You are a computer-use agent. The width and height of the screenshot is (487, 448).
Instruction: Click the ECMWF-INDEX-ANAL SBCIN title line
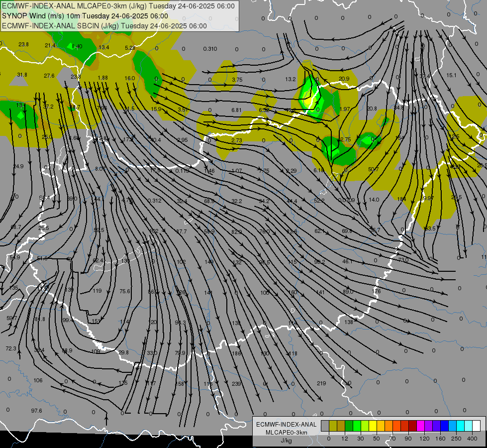tap(104, 26)
